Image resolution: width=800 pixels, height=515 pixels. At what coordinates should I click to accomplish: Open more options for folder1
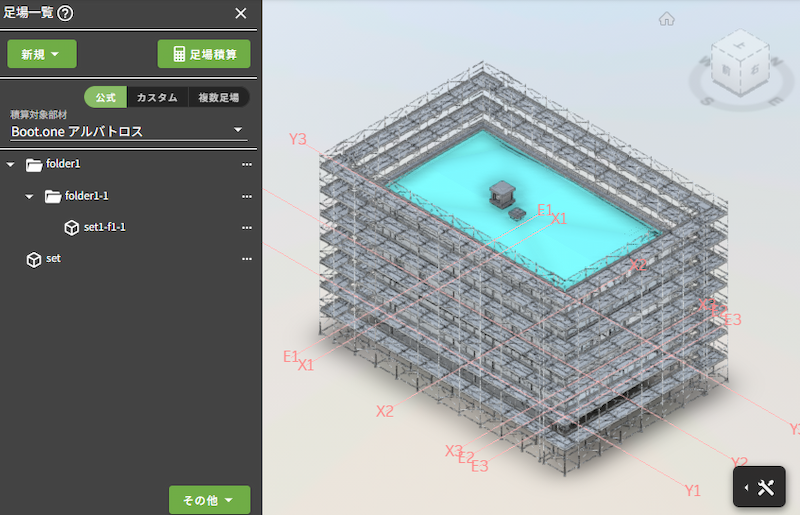(x=246, y=165)
